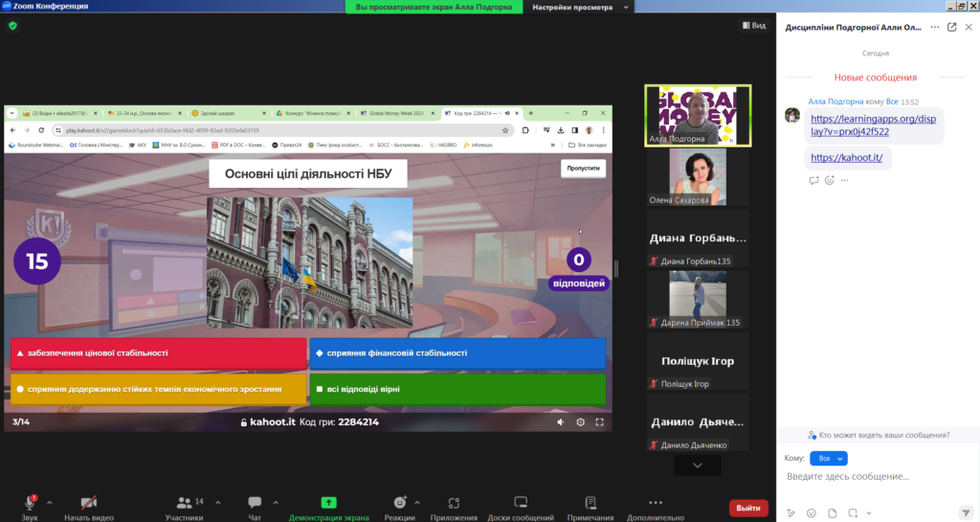Open browser three-dot menu
This screenshot has width=980, height=522.
click(603, 130)
